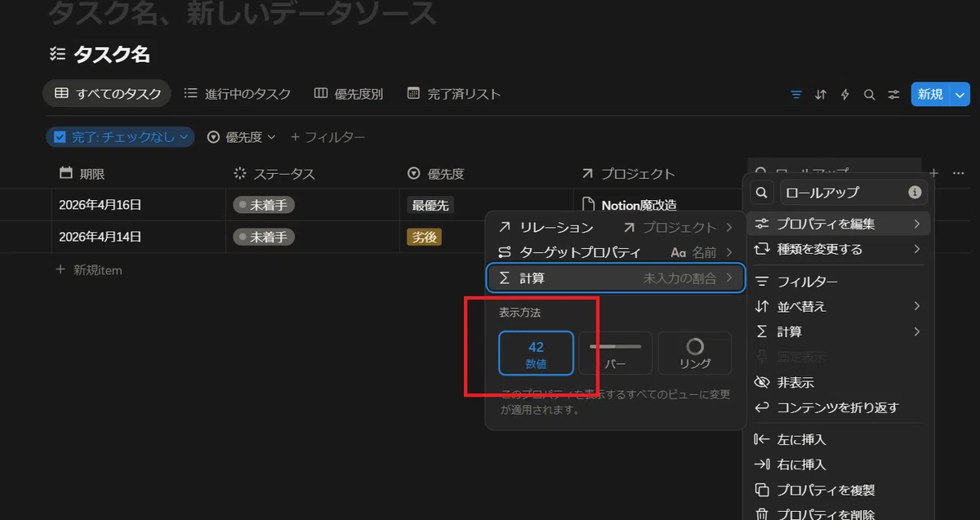Add a new property with the plus icon
The width and height of the screenshot is (980, 520).
coord(934,173)
